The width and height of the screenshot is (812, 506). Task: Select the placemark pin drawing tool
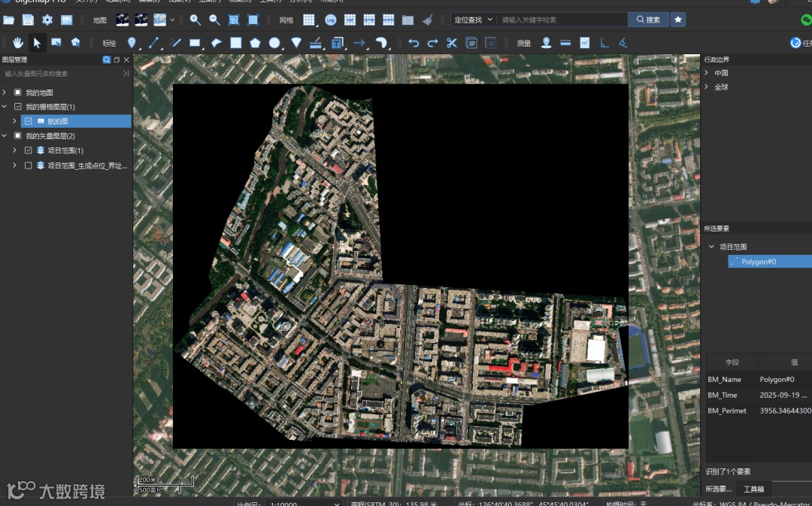click(x=132, y=43)
